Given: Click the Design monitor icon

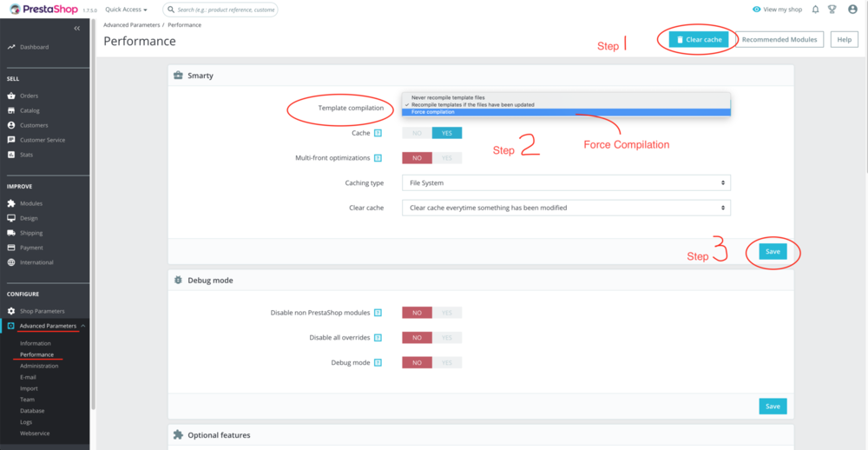Looking at the screenshot, I should click(x=11, y=218).
